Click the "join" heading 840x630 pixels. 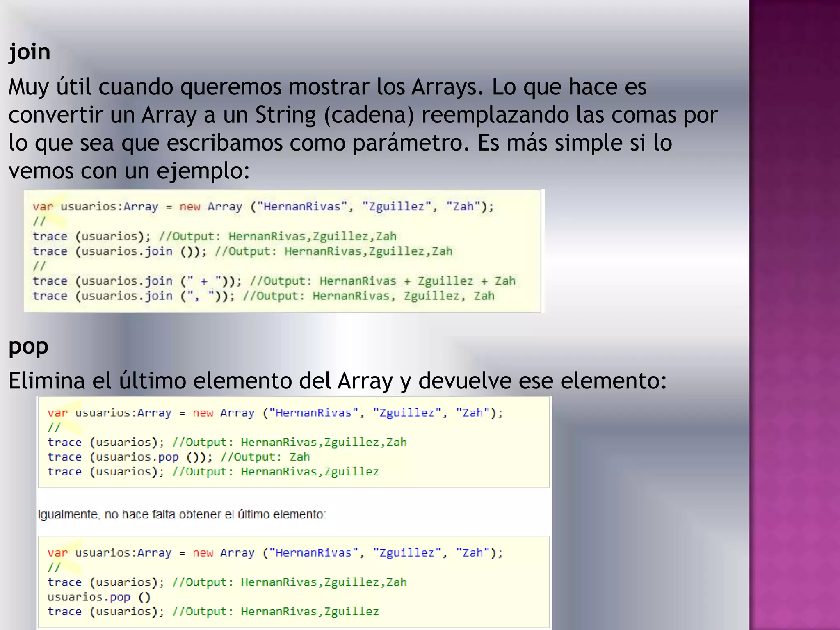[30, 53]
